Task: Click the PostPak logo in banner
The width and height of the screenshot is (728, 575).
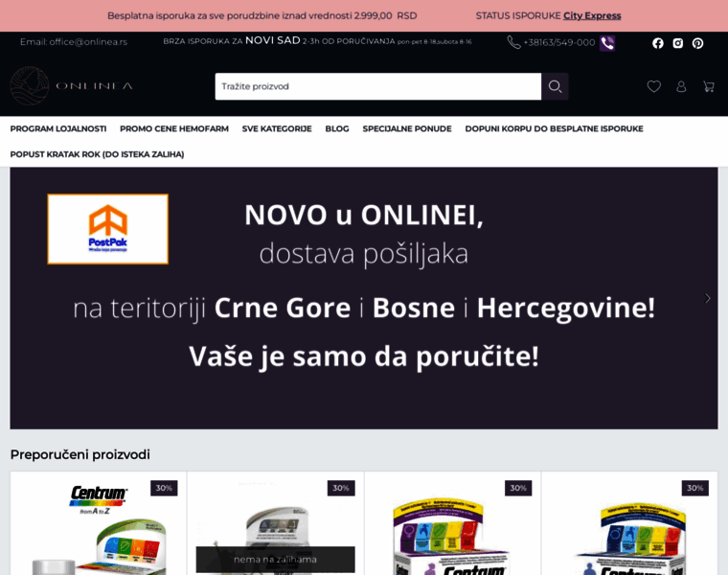Action: [107, 229]
